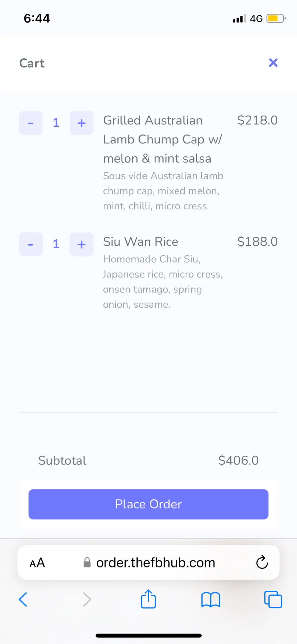Tap the battery indicator in status bar
The height and width of the screenshot is (644, 297).
(276, 18)
